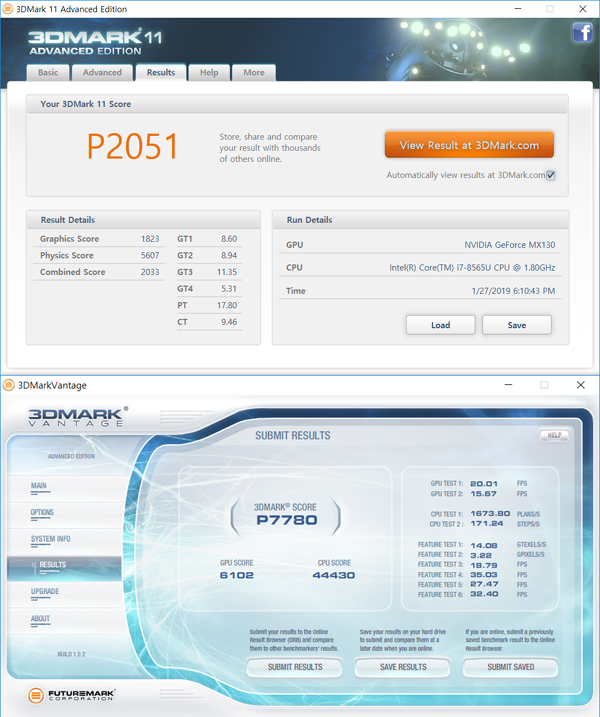Close the 3DMark 11 window
Viewport: 600px width, 717px height.
582,9
